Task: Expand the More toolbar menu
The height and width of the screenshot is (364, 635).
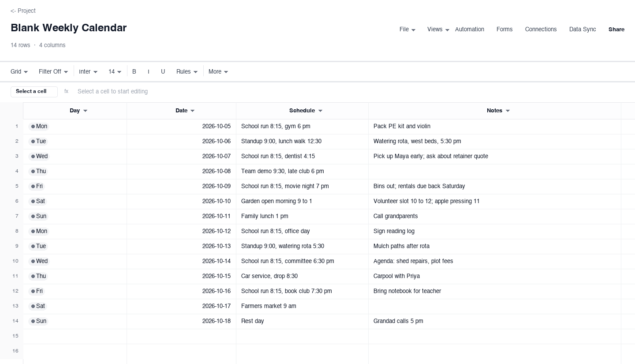Action: tap(218, 71)
